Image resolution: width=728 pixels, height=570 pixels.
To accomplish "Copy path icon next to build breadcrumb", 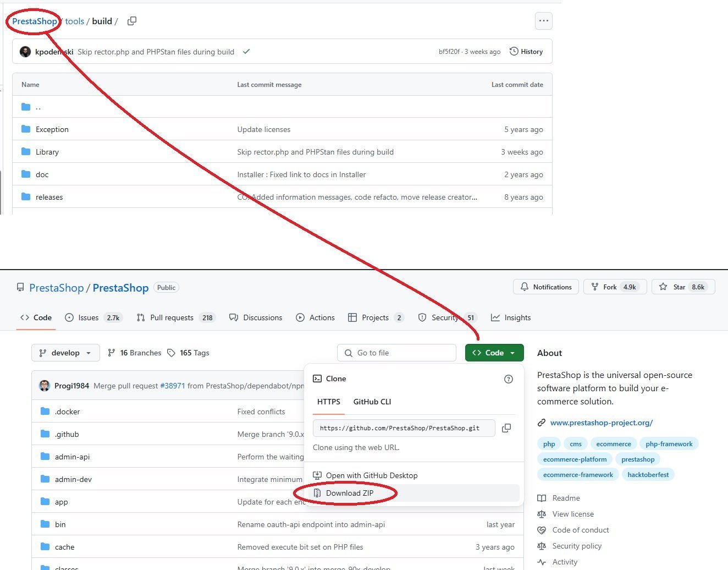I will pos(132,21).
